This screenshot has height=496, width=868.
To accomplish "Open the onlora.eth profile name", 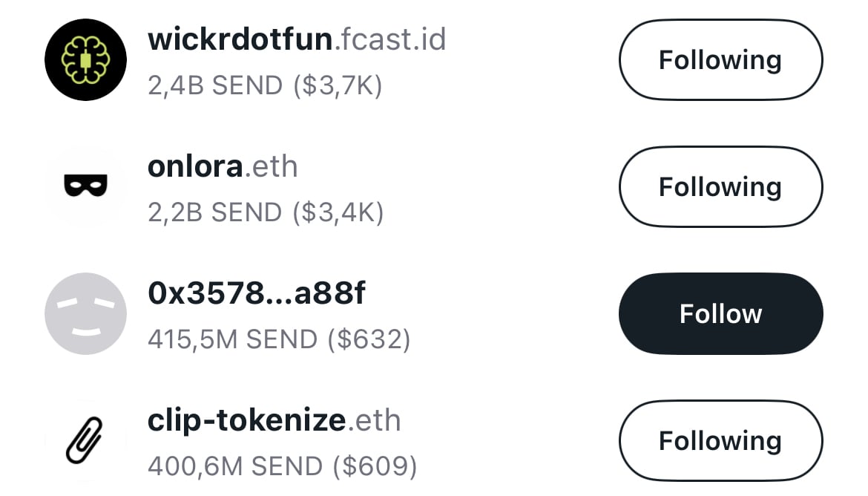I will (223, 166).
